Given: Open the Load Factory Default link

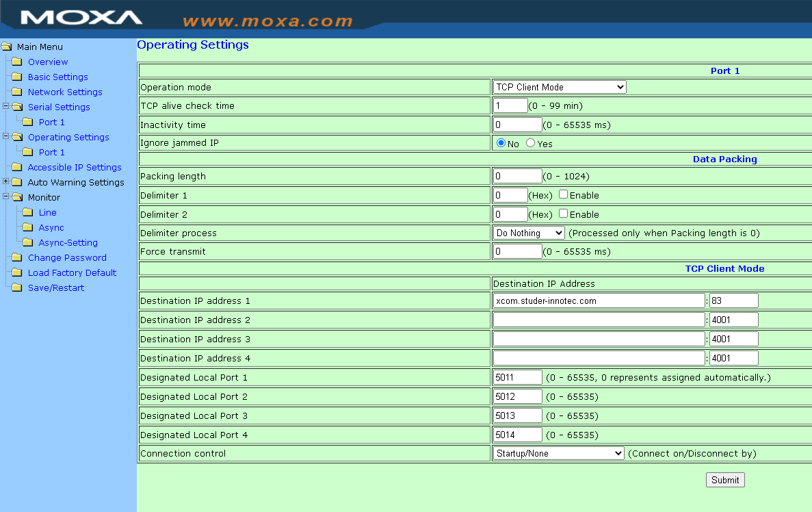Looking at the screenshot, I should [x=72, y=272].
